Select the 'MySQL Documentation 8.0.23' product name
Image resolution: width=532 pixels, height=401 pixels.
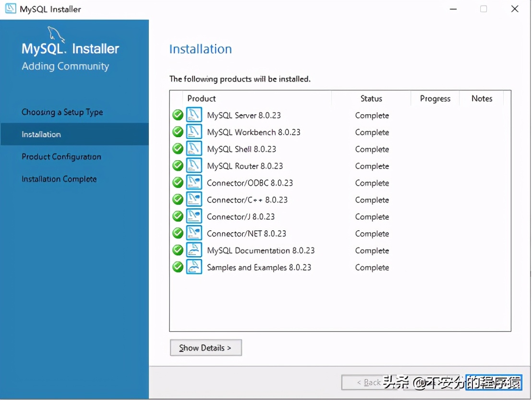click(x=261, y=250)
